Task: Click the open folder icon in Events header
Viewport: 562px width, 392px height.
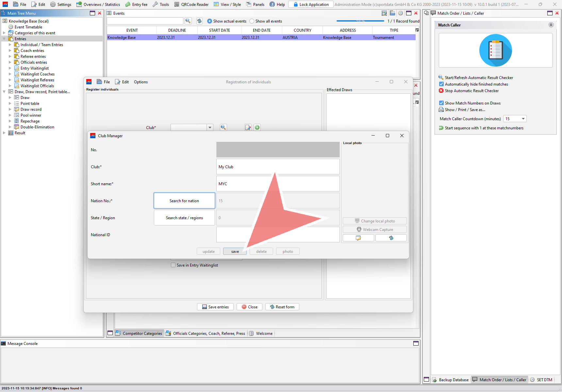Action: 392,13
